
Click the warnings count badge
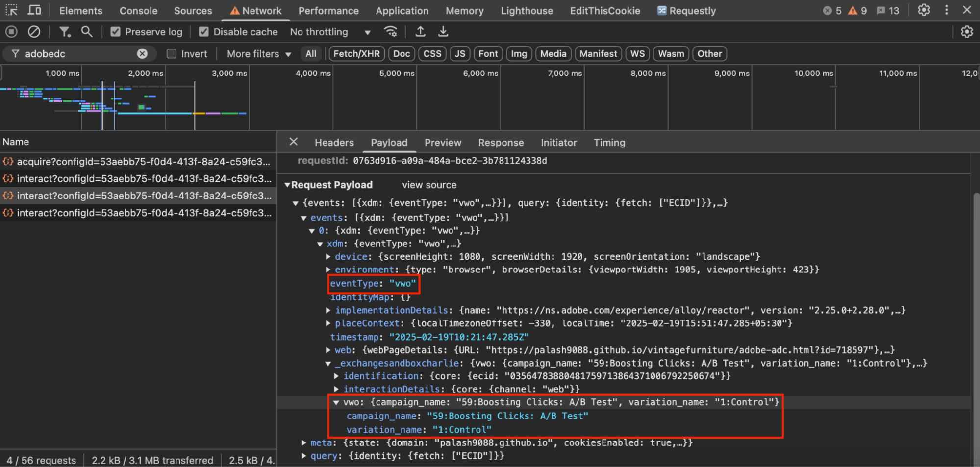pyautogui.click(x=857, y=11)
